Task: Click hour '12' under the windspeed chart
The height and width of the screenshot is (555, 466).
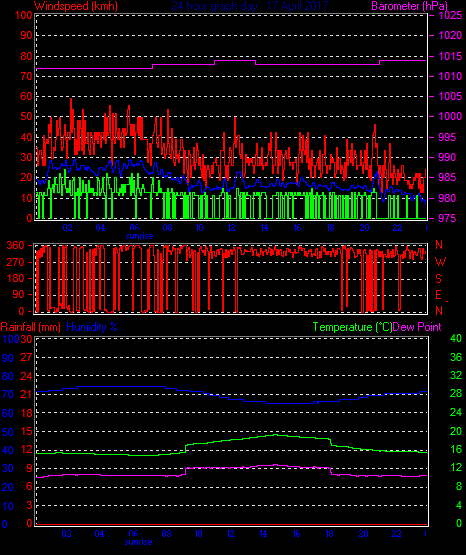Action: (x=231, y=228)
